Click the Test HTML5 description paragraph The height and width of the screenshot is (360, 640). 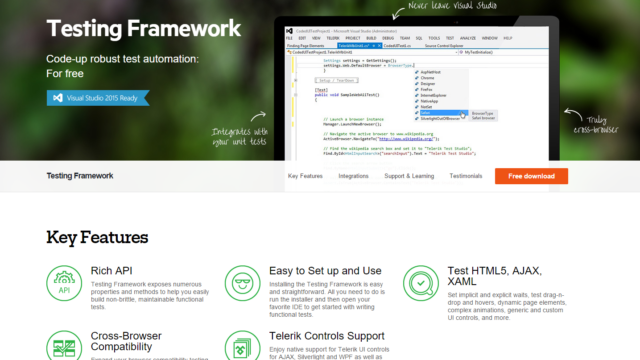click(507, 306)
